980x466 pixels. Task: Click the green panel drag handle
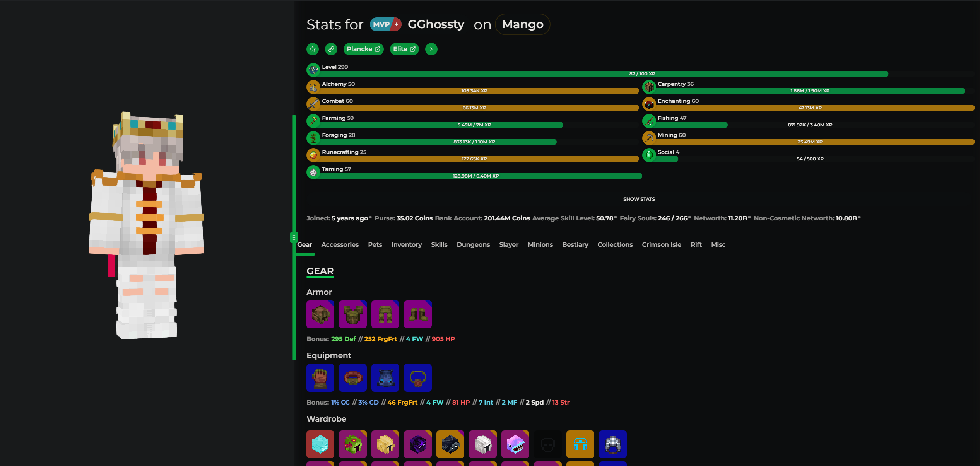point(294,237)
